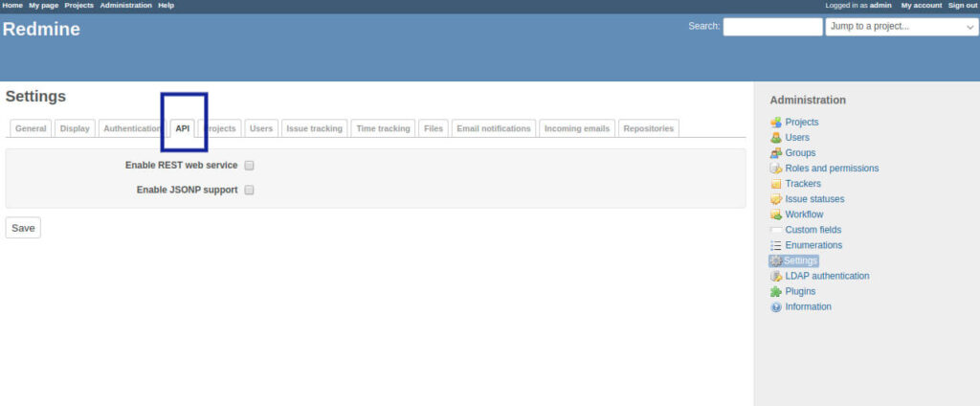Image resolution: width=980 pixels, height=406 pixels.
Task: Toggle the Enable JSONP support checkbox
Action: 249,190
